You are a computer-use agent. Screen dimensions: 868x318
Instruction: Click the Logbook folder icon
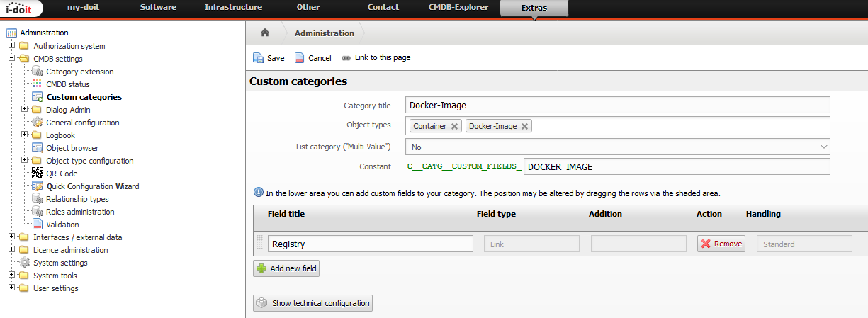pyautogui.click(x=38, y=135)
